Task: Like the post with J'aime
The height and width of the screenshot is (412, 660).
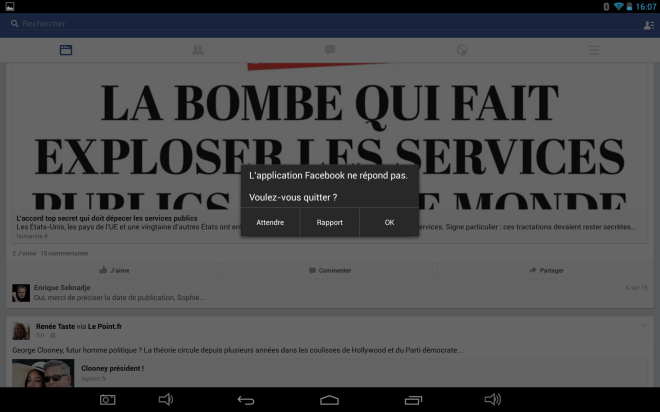Action: pos(115,270)
